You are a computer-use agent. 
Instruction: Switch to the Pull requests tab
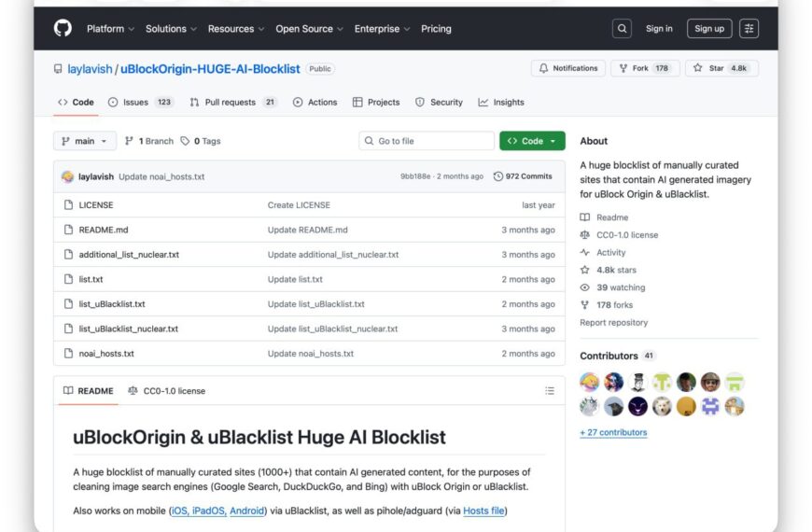(x=233, y=102)
